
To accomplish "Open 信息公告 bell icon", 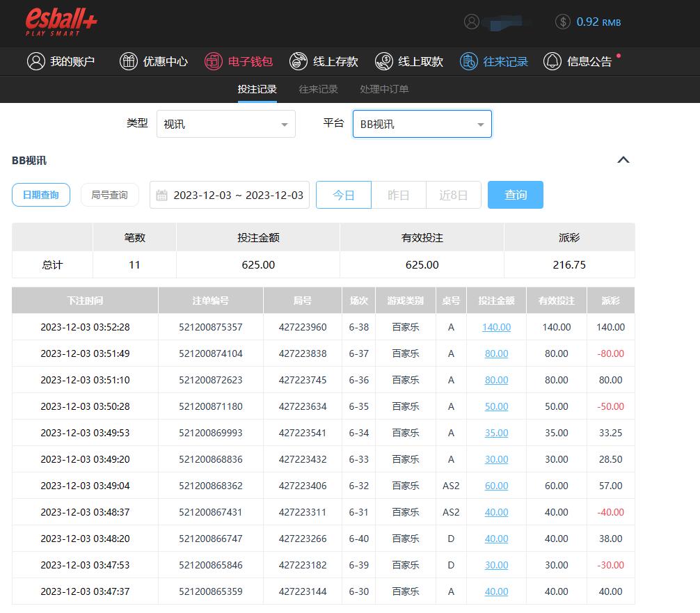I will pos(552,61).
